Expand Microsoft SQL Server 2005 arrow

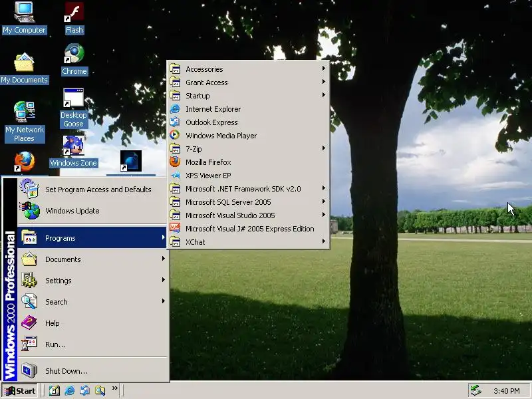(x=324, y=201)
